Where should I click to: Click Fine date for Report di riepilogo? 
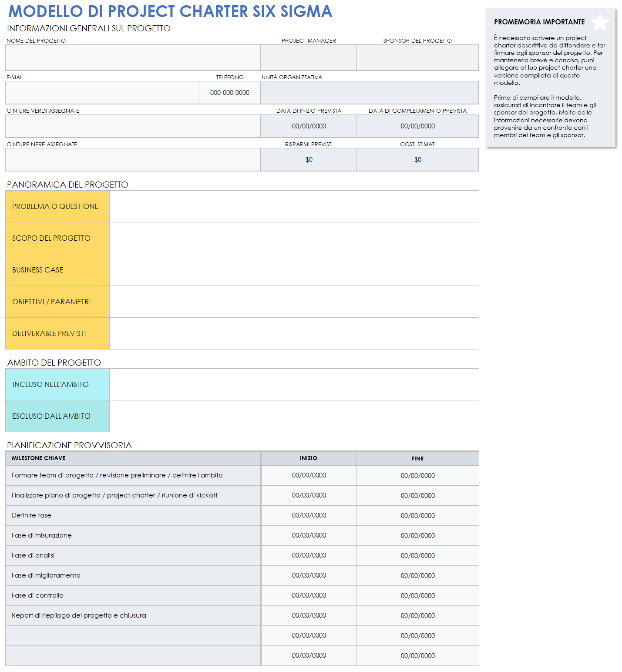tap(418, 616)
